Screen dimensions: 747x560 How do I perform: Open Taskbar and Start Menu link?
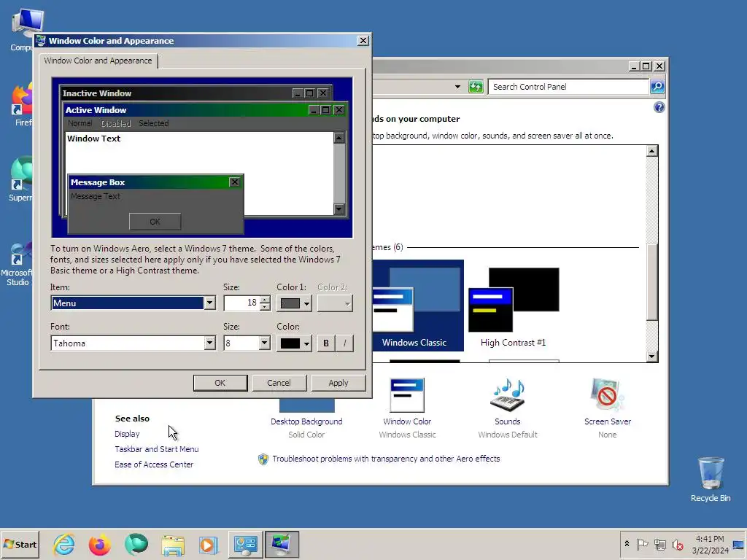[x=157, y=449]
